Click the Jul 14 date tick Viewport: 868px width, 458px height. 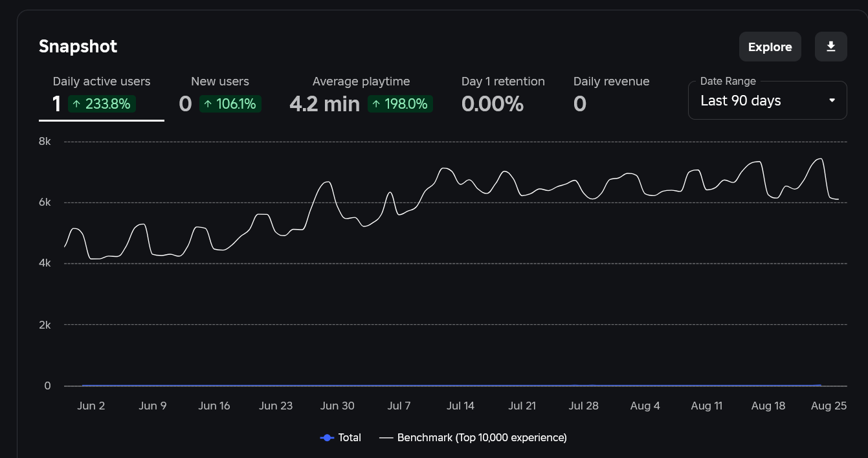pyautogui.click(x=460, y=406)
